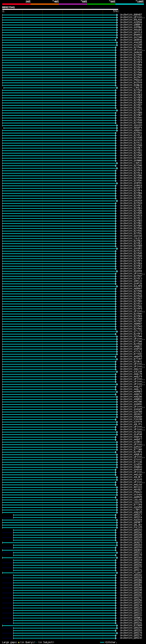Select the UniRef100_C3UP22 label
The width and height of the screenshot is (146, 644).
(x=131, y=163)
